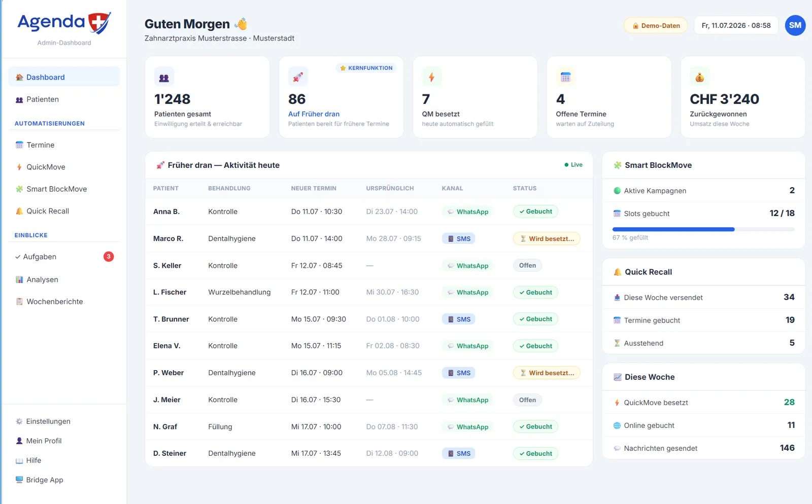Click the puzzle icon beside Smart BlockMove heading
The height and width of the screenshot is (504, 812).
618,165
